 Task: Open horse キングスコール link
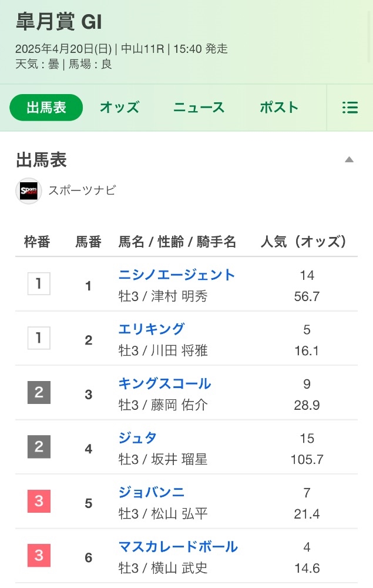coord(165,383)
